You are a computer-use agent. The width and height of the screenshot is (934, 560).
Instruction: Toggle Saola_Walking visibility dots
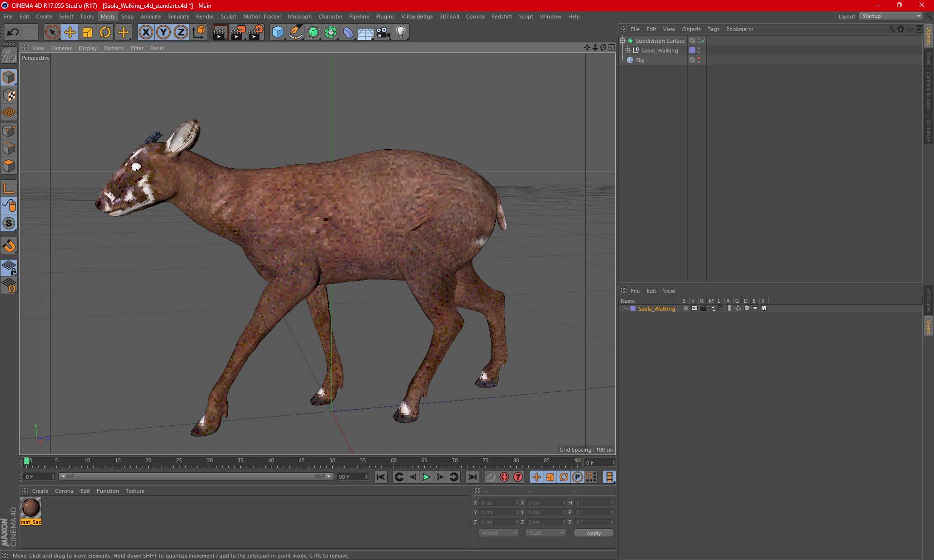699,51
